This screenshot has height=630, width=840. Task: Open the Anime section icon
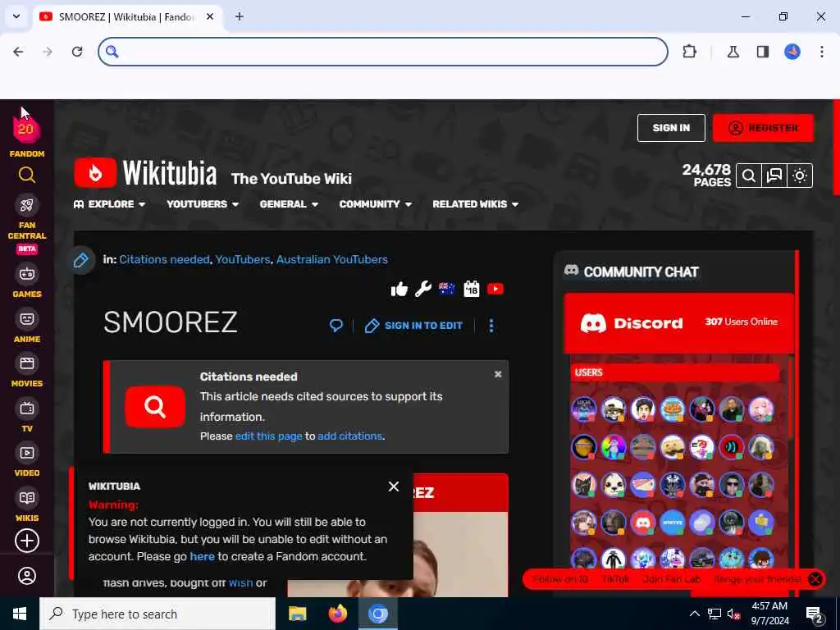click(27, 319)
